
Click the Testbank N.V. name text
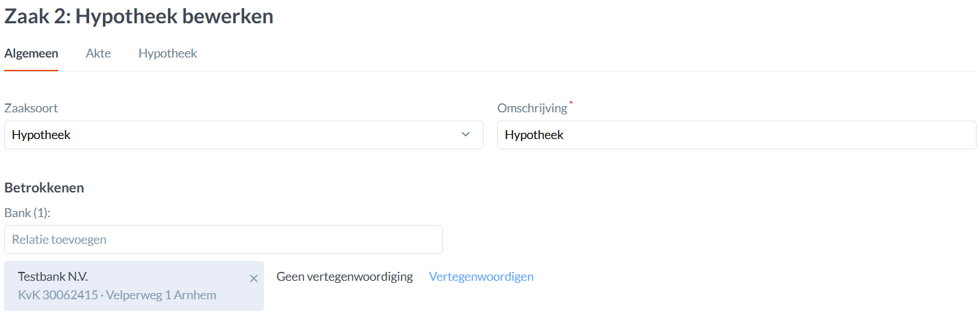tap(53, 277)
